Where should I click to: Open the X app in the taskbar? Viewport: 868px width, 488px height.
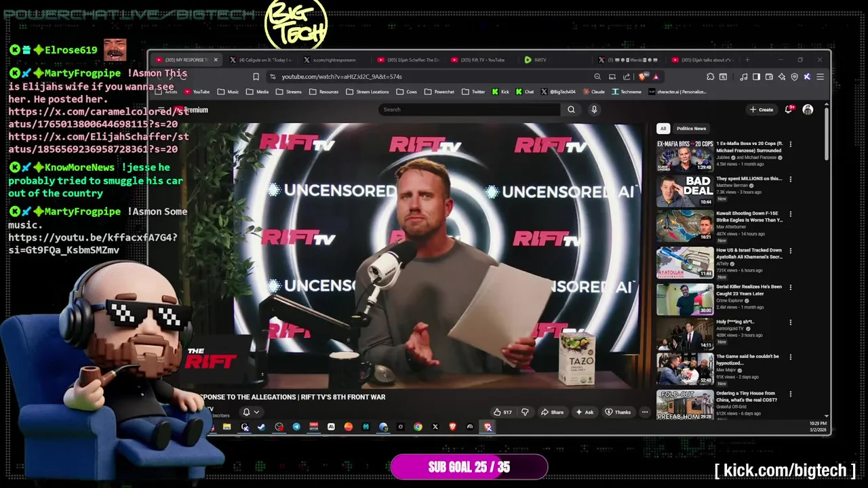435,426
